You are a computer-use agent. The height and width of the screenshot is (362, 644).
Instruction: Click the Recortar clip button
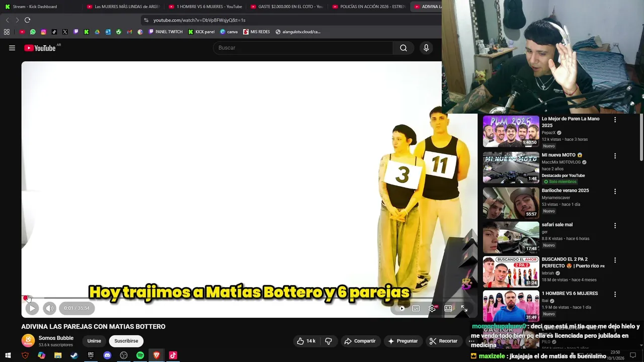click(x=443, y=341)
